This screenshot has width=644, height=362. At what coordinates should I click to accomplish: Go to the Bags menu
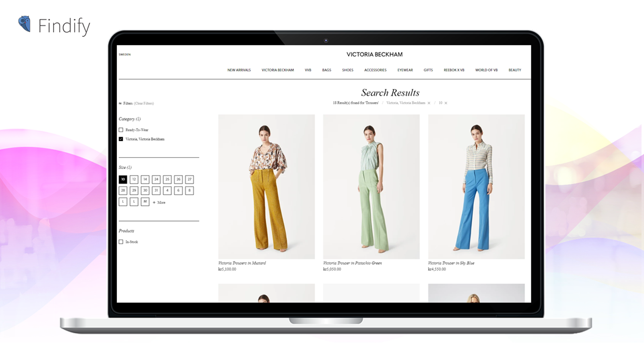(327, 70)
